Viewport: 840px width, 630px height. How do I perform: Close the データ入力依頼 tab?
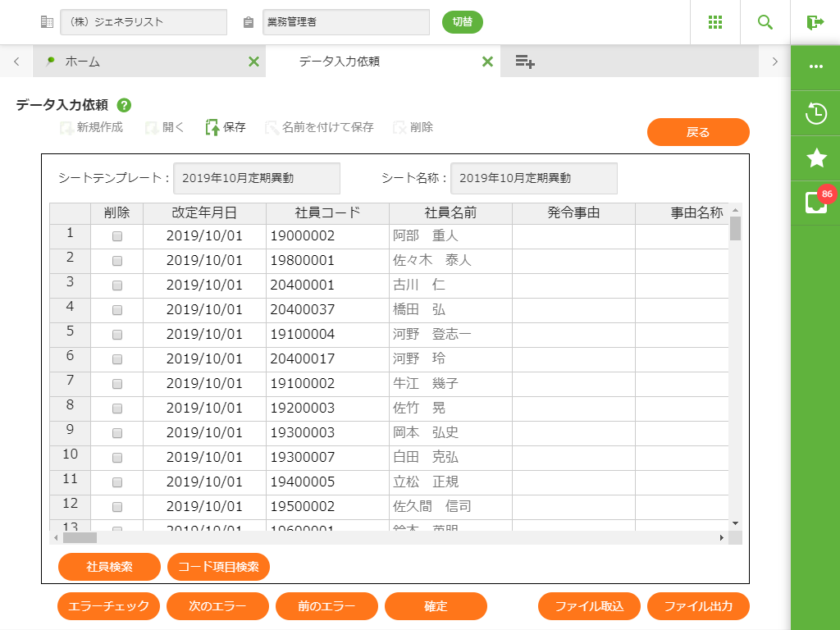487,62
